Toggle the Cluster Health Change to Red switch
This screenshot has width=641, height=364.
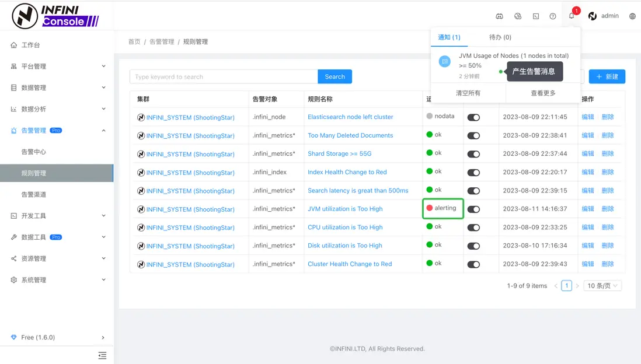pyautogui.click(x=473, y=265)
